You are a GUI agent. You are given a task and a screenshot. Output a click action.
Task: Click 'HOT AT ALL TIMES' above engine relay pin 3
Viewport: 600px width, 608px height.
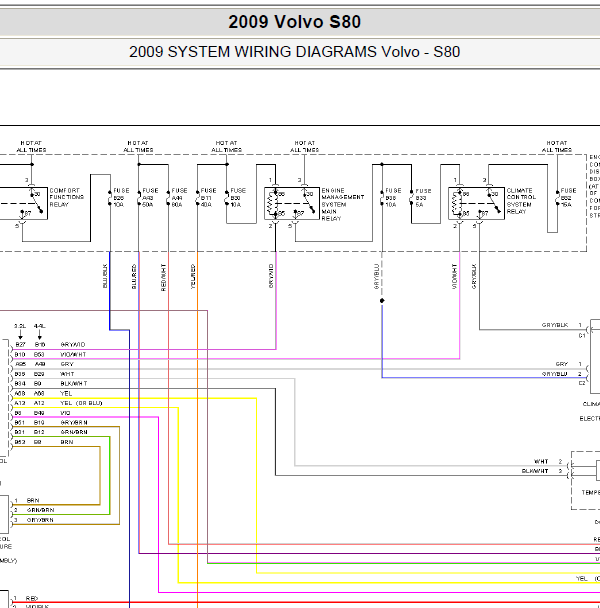pyautogui.click(x=304, y=147)
